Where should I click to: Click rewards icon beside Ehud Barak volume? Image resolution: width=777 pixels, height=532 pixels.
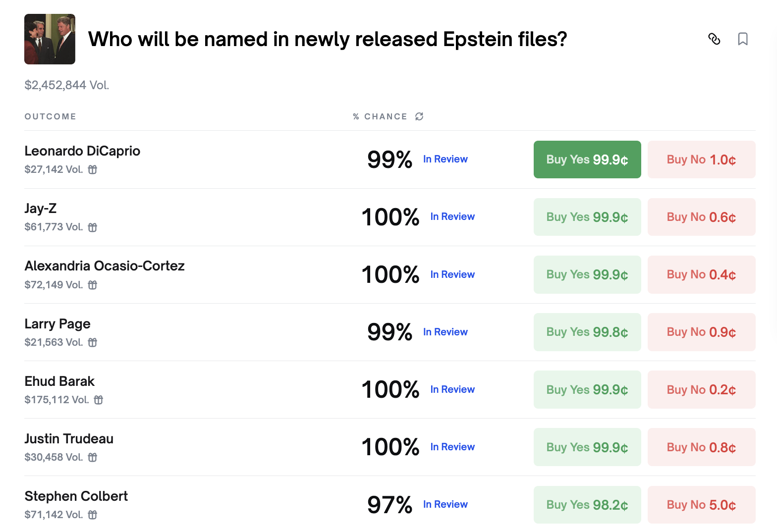click(99, 400)
